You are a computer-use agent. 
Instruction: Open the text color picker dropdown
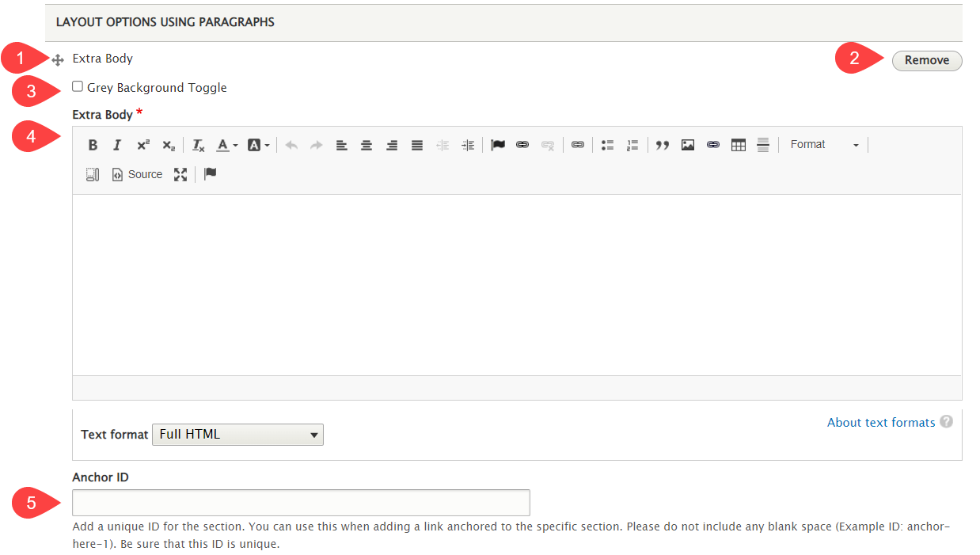pos(227,145)
